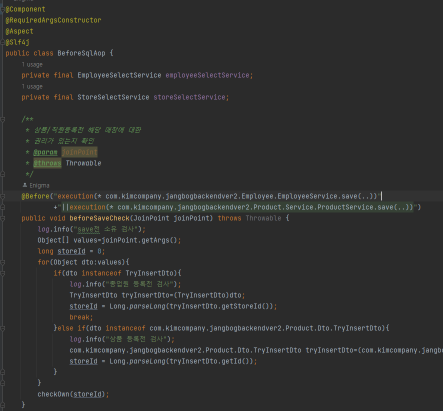
Task: Click joinPoint.getArgs() call
Action: pyautogui.click(x=139, y=240)
